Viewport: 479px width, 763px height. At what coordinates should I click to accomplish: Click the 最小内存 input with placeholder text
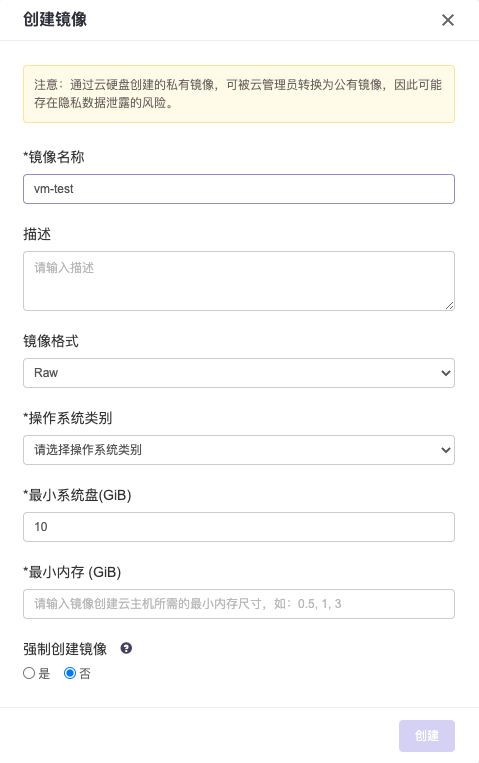tap(239, 604)
